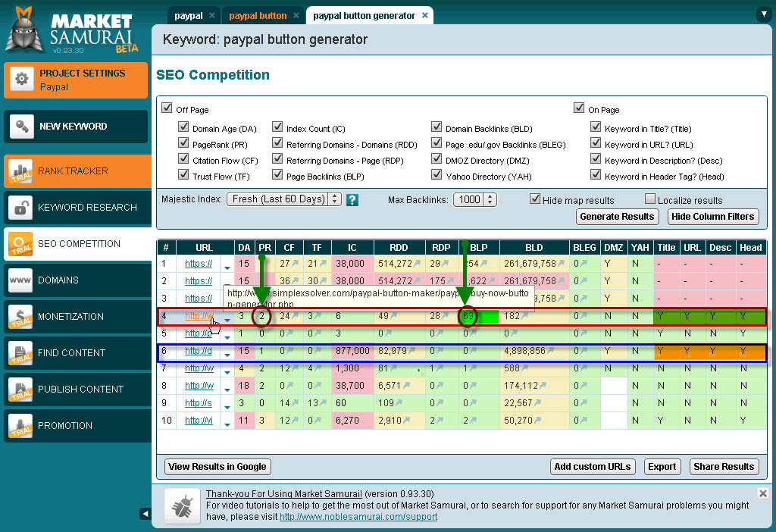Sort by the RDD column header
This screenshot has height=532, width=776.
click(x=399, y=248)
